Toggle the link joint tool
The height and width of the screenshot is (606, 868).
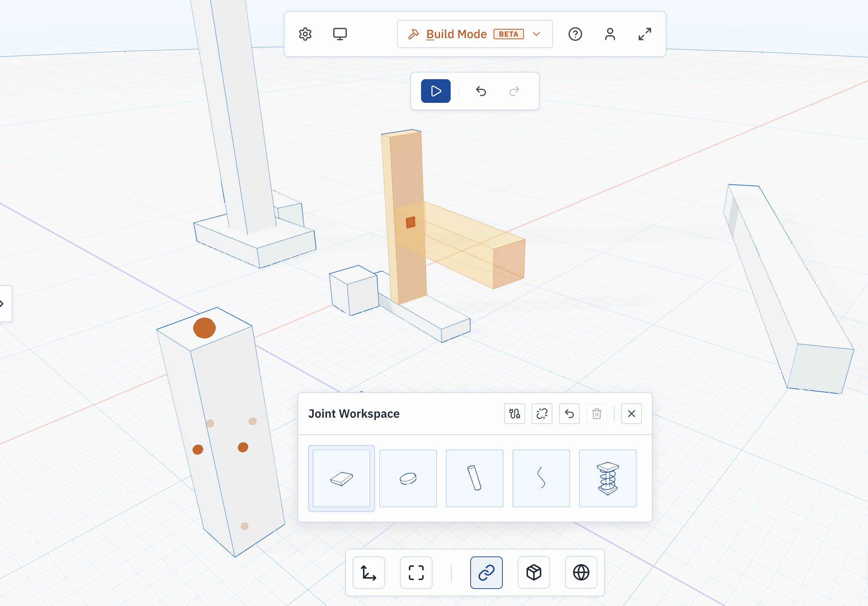tap(486, 572)
